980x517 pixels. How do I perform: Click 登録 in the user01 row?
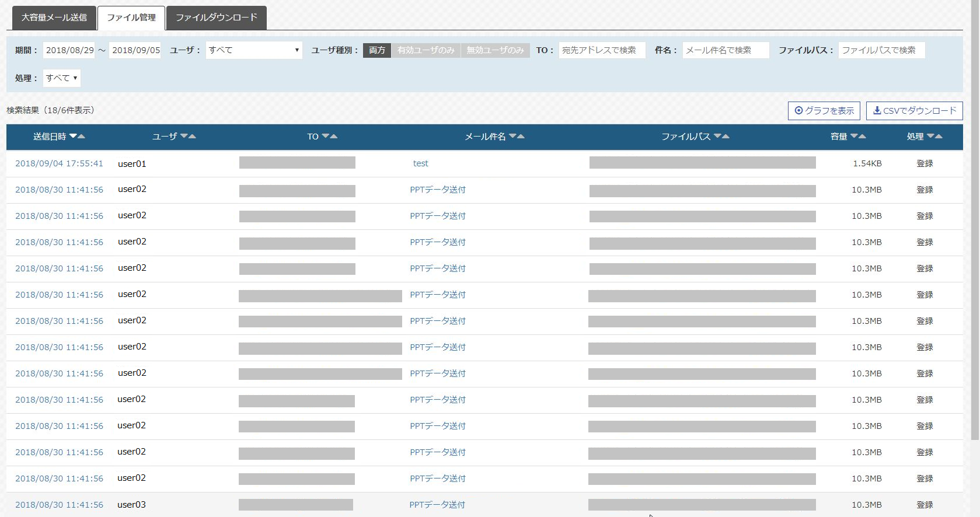[x=925, y=163]
